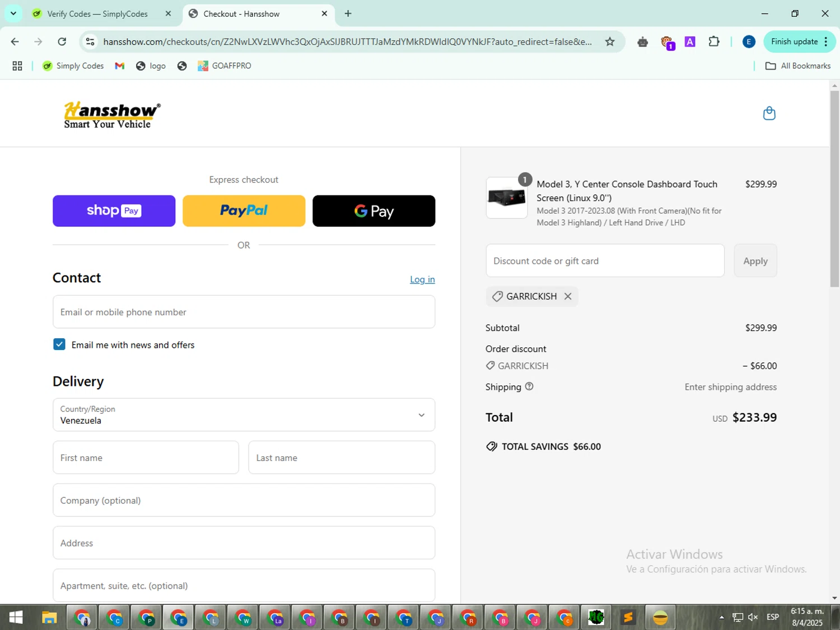
Task: Open the All Bookmarks folder
Action: pos(798,66)
